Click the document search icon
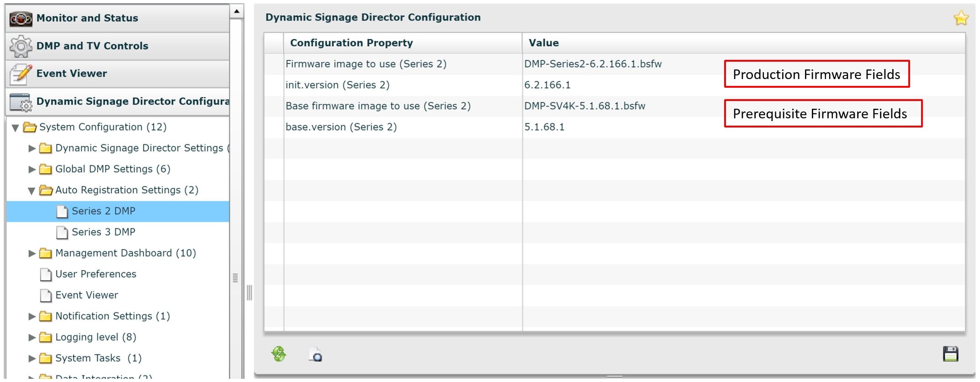The image size is (980, 382). (x=316, y=355)
